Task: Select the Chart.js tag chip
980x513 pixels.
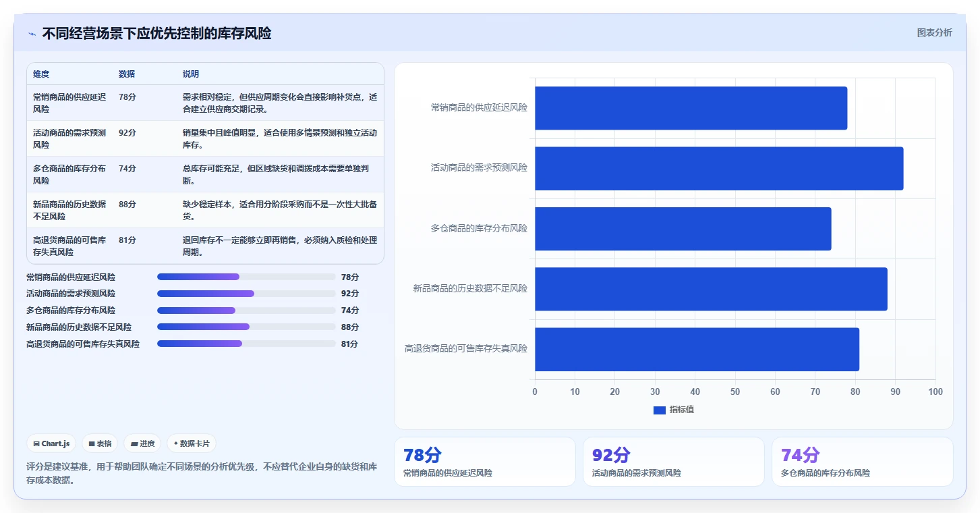Action: coord(52,443)
